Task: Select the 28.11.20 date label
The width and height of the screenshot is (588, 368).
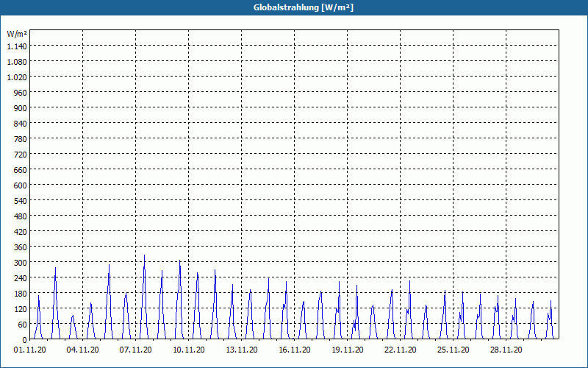Action: coord(506,350)
